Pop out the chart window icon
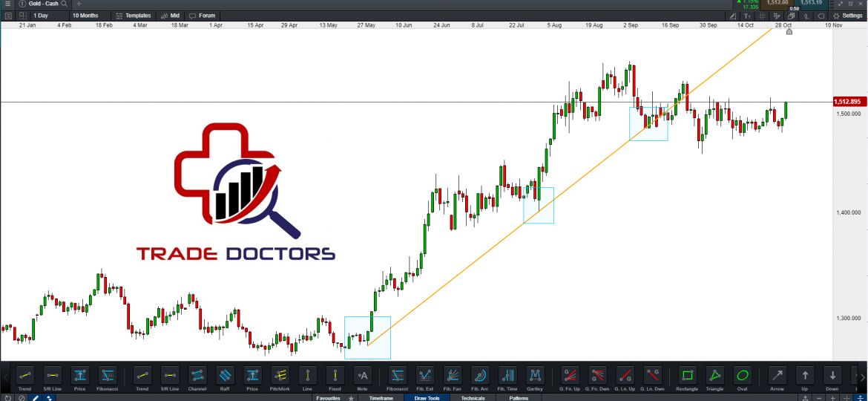 point(851,4)
